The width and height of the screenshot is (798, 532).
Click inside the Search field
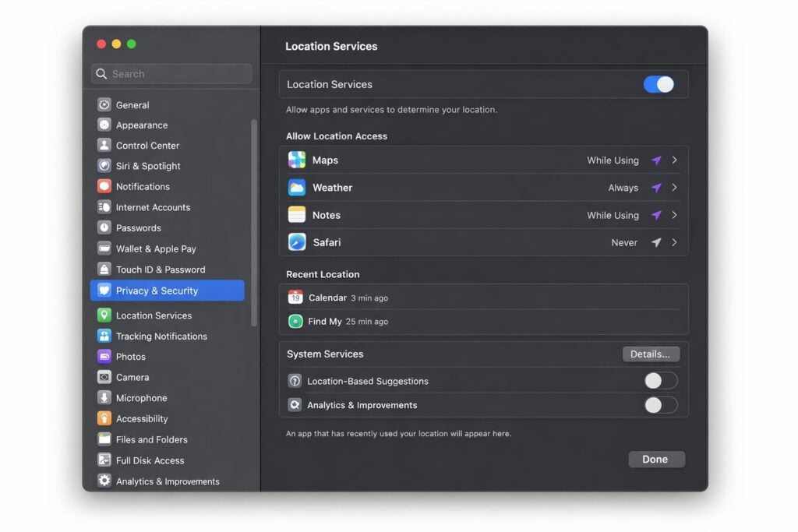(x=171, y=73)
